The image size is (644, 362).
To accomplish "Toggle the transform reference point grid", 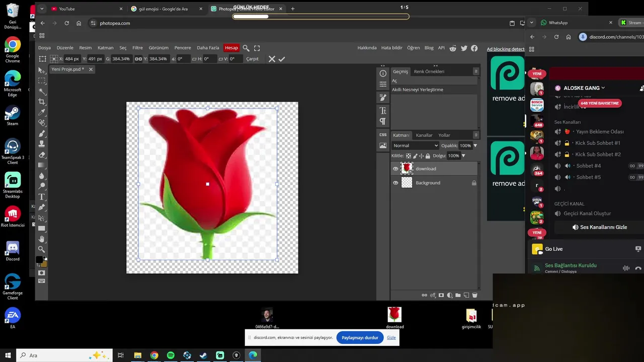I will click(54, 59).
